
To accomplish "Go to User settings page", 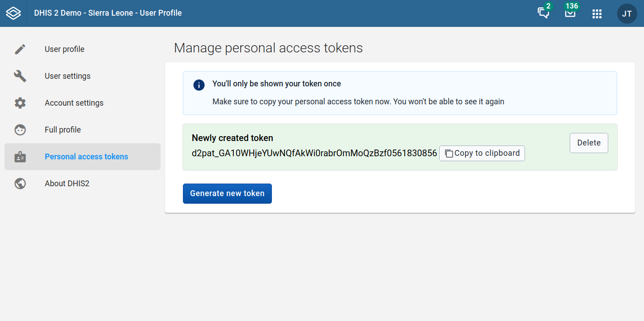I will [68, 76].
